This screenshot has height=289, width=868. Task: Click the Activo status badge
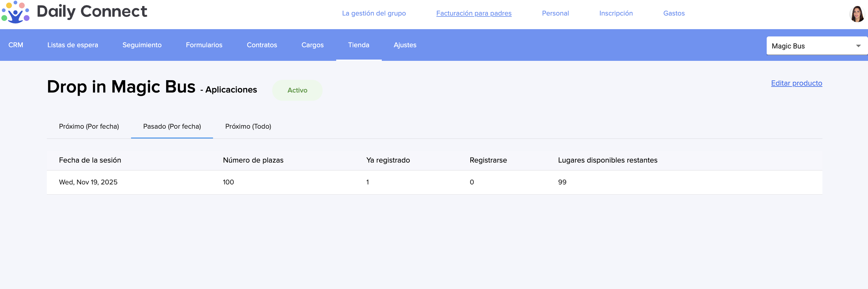coord(297,90)
